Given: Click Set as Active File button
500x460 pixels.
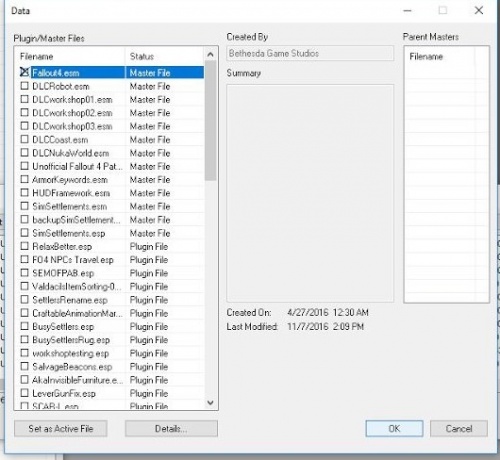Looking at the screenshot, I should point(61,428).
